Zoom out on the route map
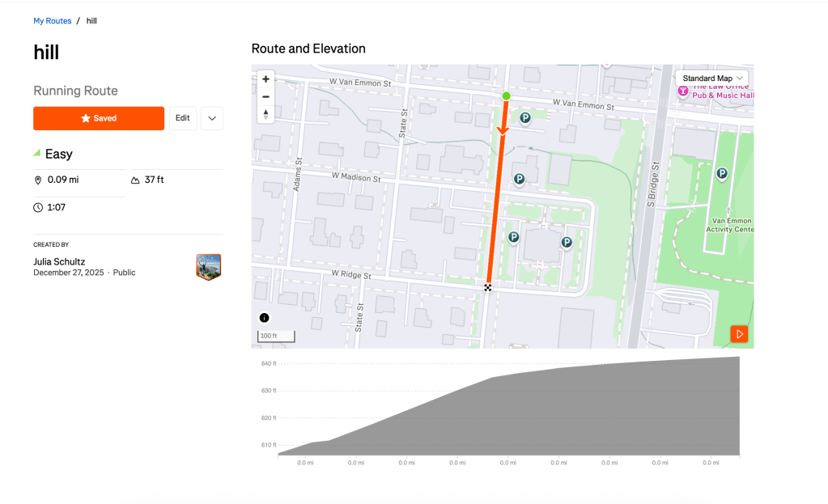Image resolution: width=828 pixels, height=504 pixels. pyautogui.click(x=265, y=97)
